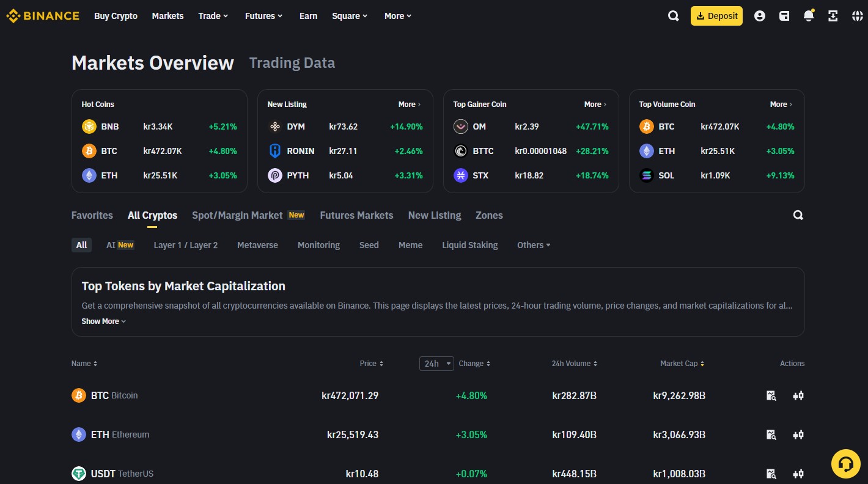Image resolution: width=868 pixels, height=484 pixels.
Task: Expand the Others category dropdown
Action: [x=534, y=245]
